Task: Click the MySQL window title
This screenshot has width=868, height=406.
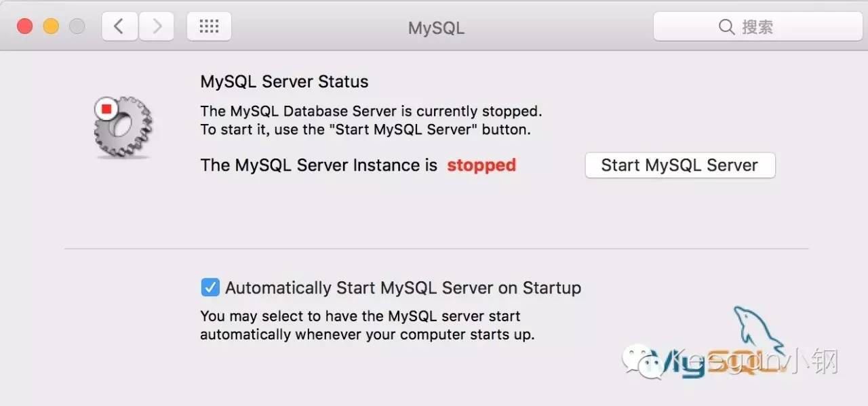Action: [x=436, y=28]
